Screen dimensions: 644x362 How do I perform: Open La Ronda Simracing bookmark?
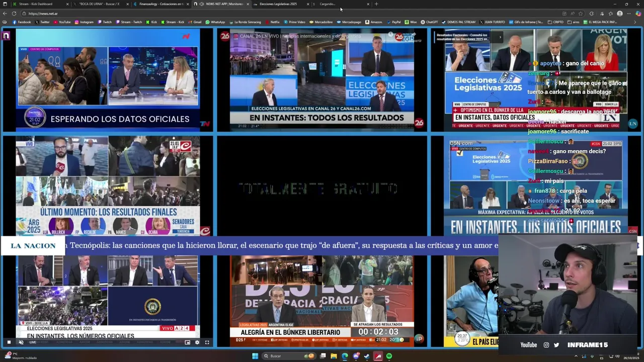[x=245, y=22]
